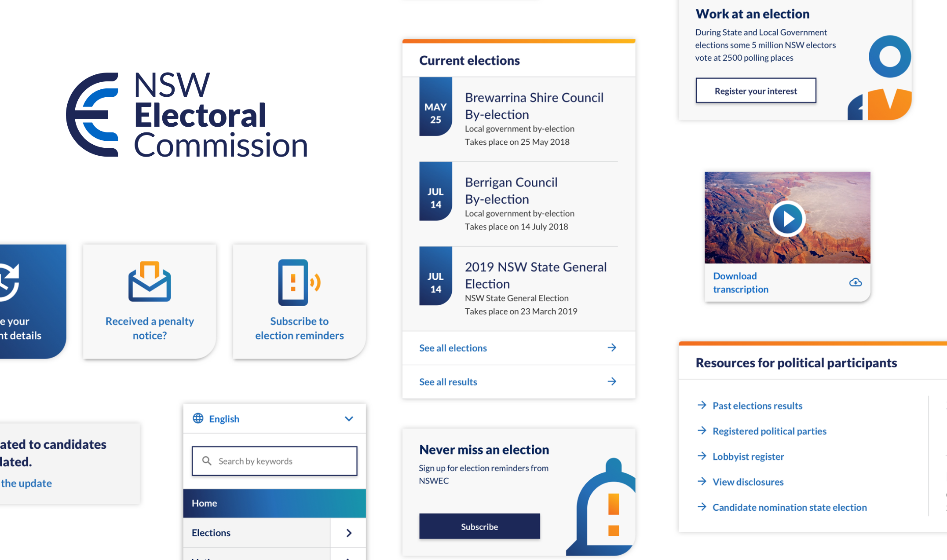Viewport: 947px width, 560px height.
Task: Click the globe icon beside English
Action: 198,418
